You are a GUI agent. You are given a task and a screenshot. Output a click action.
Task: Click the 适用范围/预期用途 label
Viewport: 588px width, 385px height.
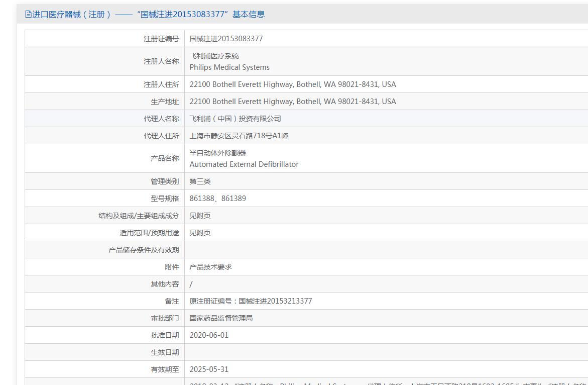(149, 233)
